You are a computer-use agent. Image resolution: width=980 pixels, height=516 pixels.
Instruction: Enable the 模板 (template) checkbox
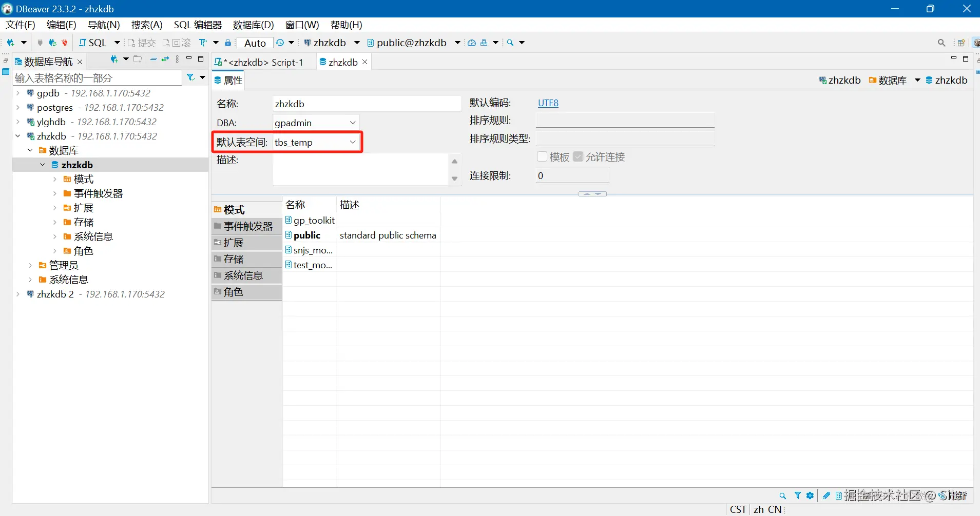click(542, 157)
